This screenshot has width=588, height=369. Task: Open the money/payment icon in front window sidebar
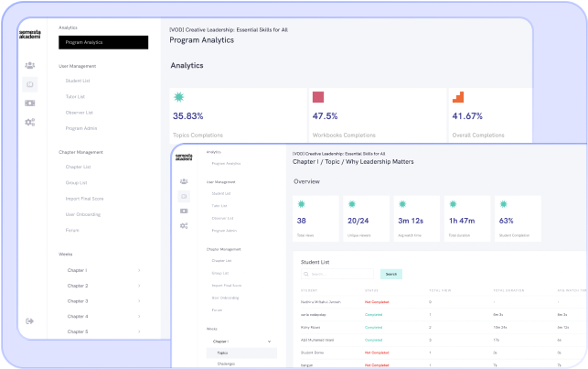184,211
